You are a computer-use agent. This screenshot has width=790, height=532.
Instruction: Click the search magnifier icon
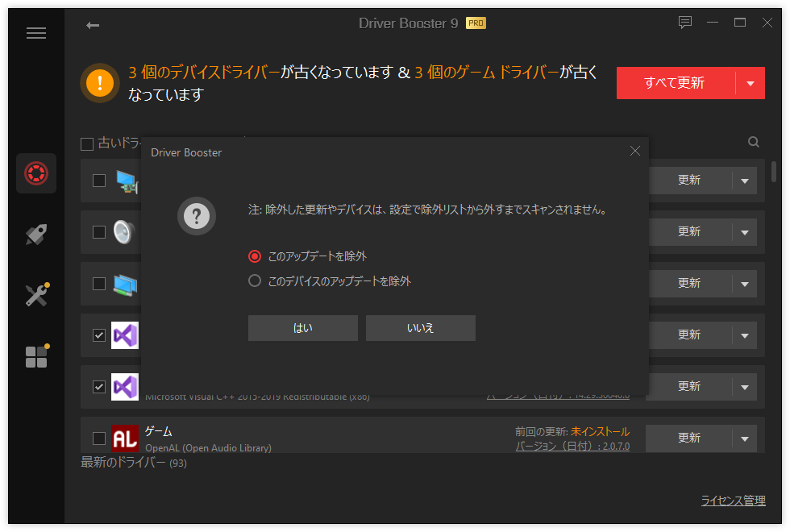click(754, 142)
